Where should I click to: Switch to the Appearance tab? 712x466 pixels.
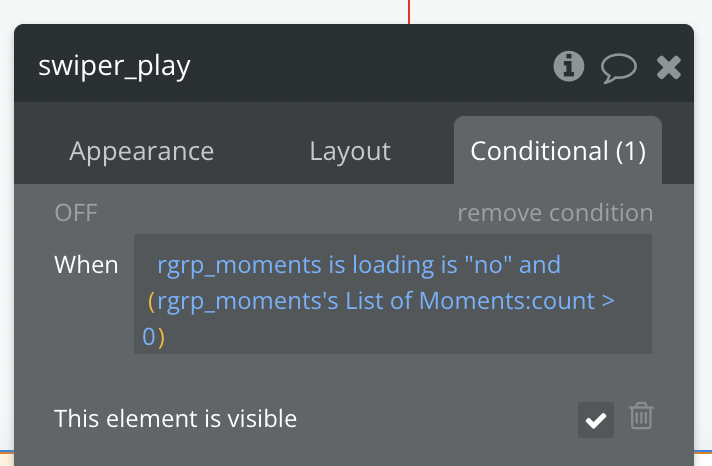[142, 151]
